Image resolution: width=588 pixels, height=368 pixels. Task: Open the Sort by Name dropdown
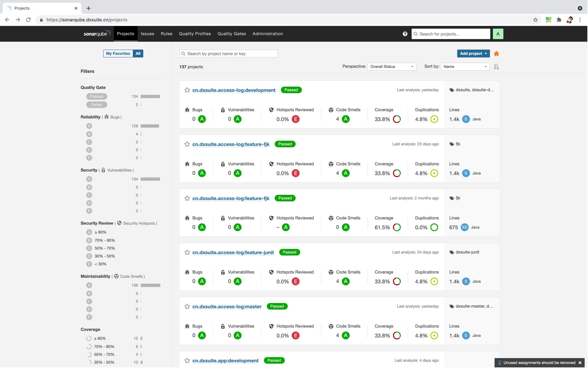coord(465,67)
